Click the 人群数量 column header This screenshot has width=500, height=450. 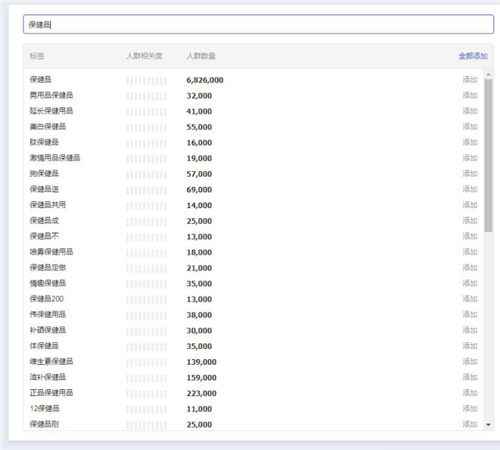(x=201, y=56)
